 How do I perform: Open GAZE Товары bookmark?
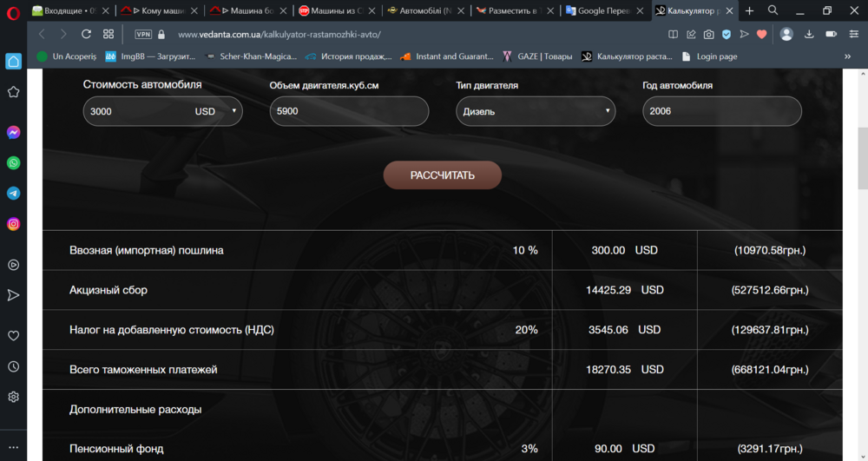[537, 56]
